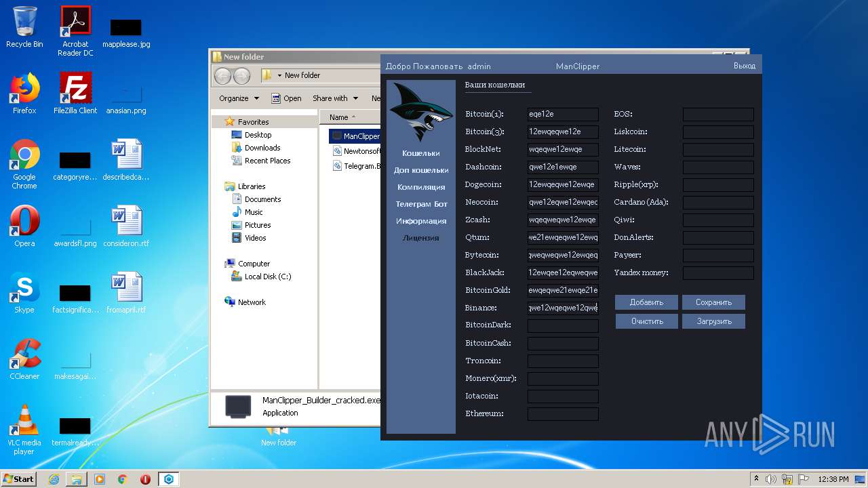Select Downloads in Explorer navigation pane
This screenshot has height=488, width=868.
pos(256,148)
